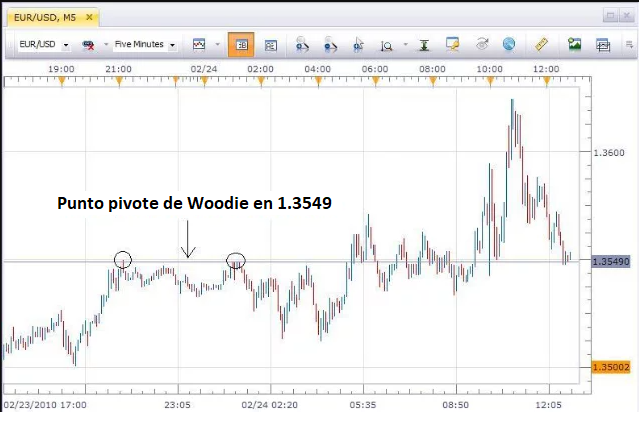Click the remove instrument icon with red X
The height and width of the screenshot is (433, 639).
[x=88, y=45]
